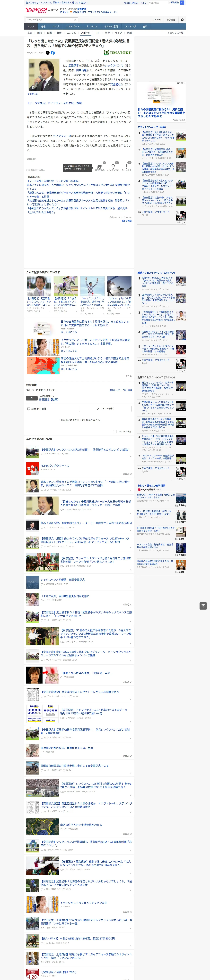This screenshot has height=980, width=210.
Task: Open the 国内 category
Action: (x=40, y=33)
